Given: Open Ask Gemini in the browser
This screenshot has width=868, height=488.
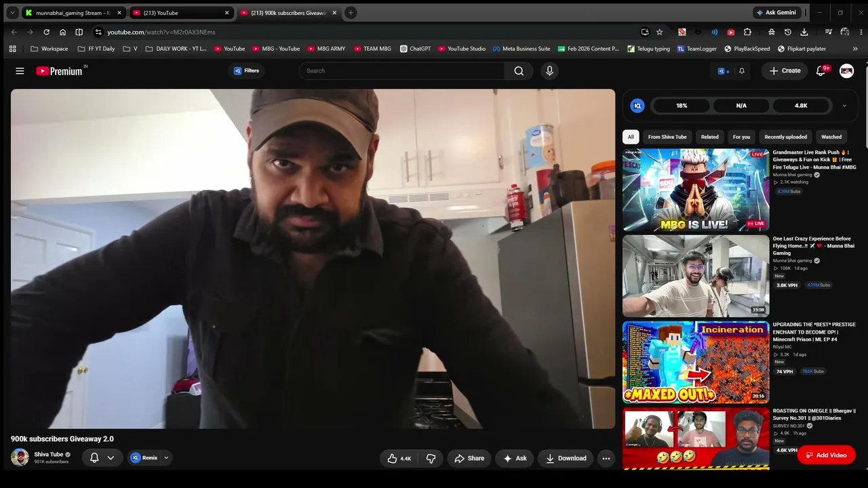Looking at the screenshot, I should pyautogui.click(x=776, y=12).
